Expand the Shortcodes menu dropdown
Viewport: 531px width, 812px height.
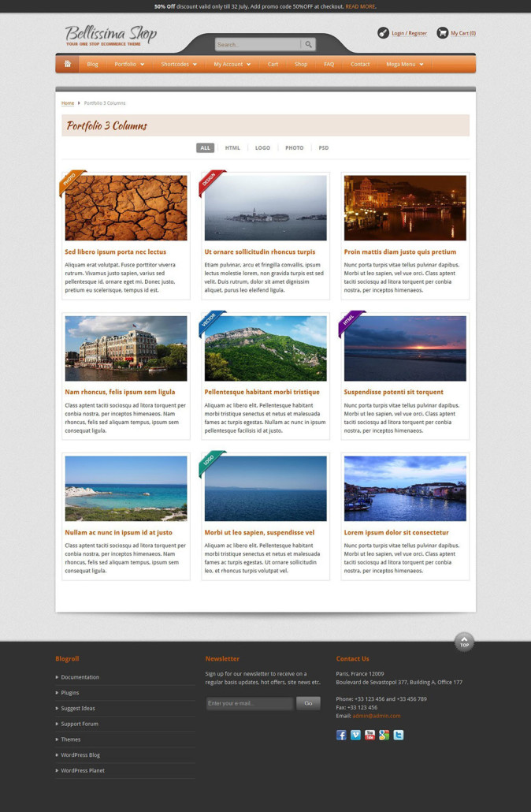point(179,64)
